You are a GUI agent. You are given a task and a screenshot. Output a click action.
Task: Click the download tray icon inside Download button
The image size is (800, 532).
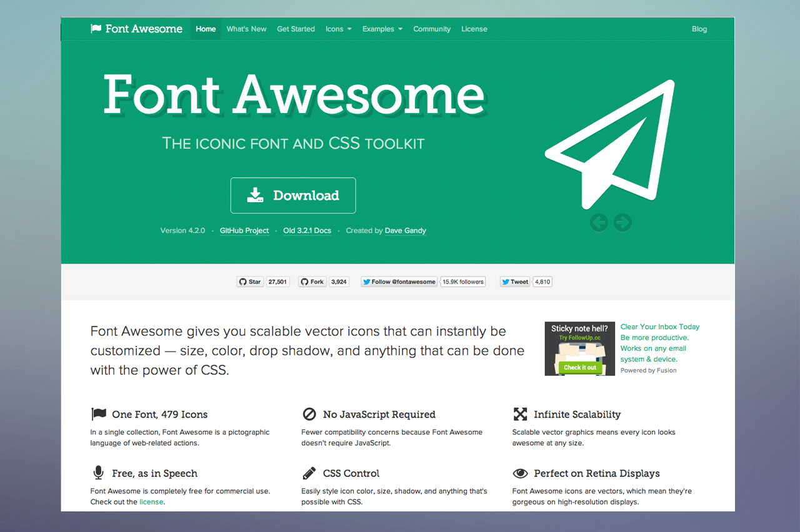(x=255, y=195)
